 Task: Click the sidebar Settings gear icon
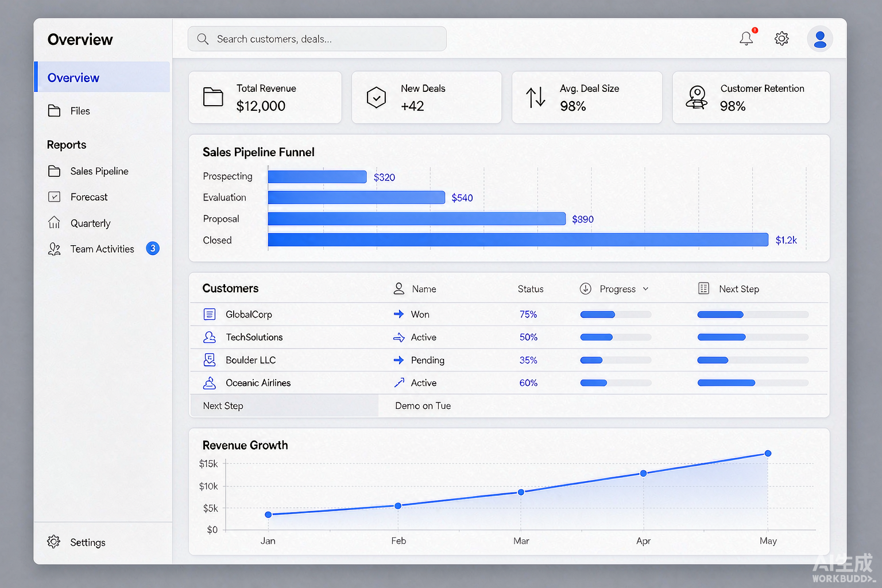point(54,541)
